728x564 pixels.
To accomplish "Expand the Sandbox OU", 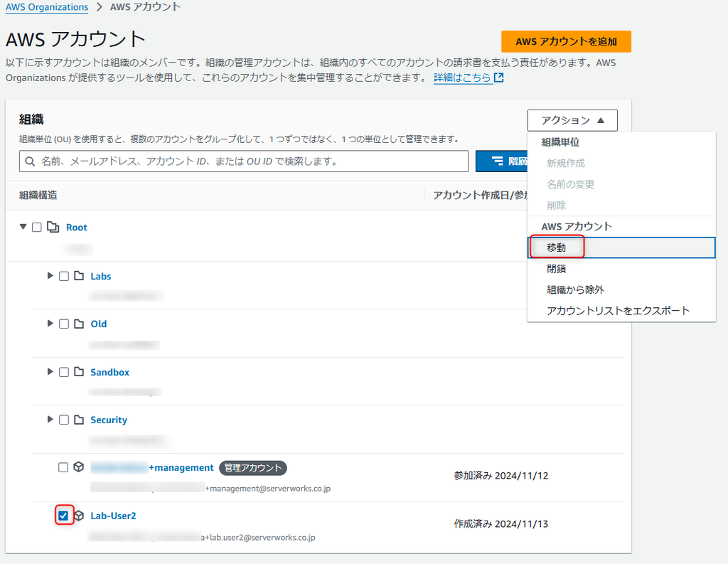I will [x=50, y=371].
